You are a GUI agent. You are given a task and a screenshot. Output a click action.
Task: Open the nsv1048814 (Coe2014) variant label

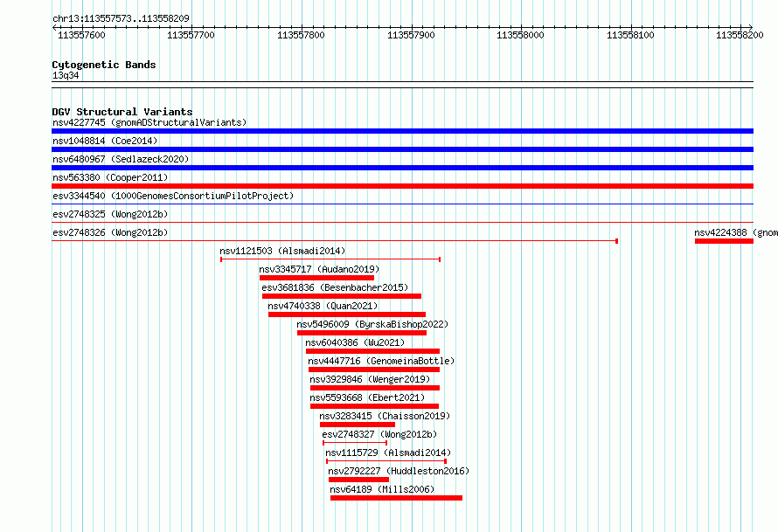pos(105,141)
